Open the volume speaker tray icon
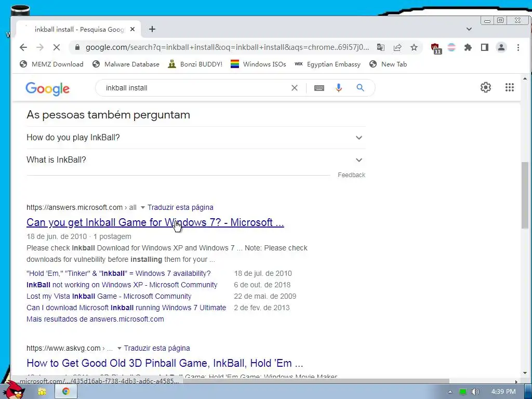The image size is (532, 399). [x=475, y=392]
